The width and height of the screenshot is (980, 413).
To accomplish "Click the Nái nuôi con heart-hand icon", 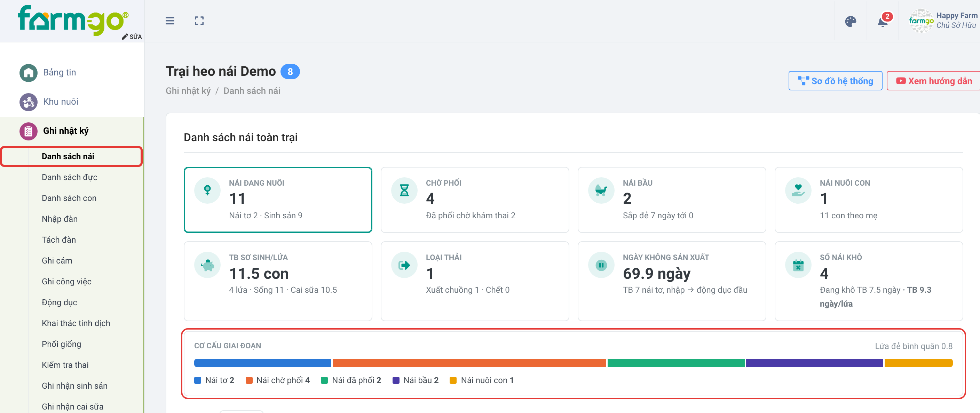I will [798, 190].
